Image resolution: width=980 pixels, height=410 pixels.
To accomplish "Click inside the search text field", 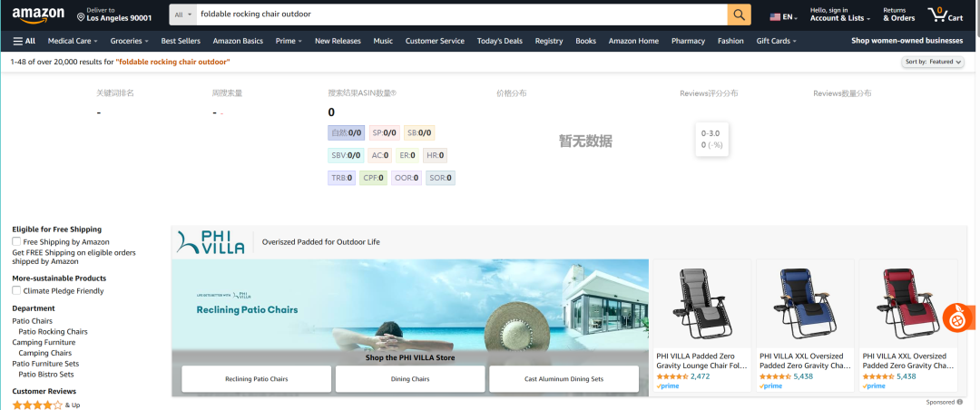I will tap(454, 15).
